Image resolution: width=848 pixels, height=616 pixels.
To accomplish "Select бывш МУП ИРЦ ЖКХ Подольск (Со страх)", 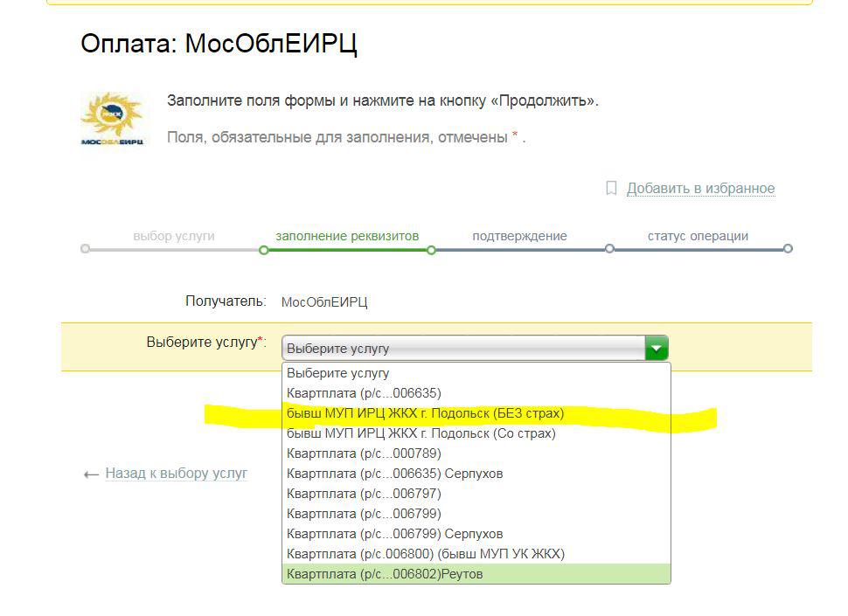I will point(421,433).
